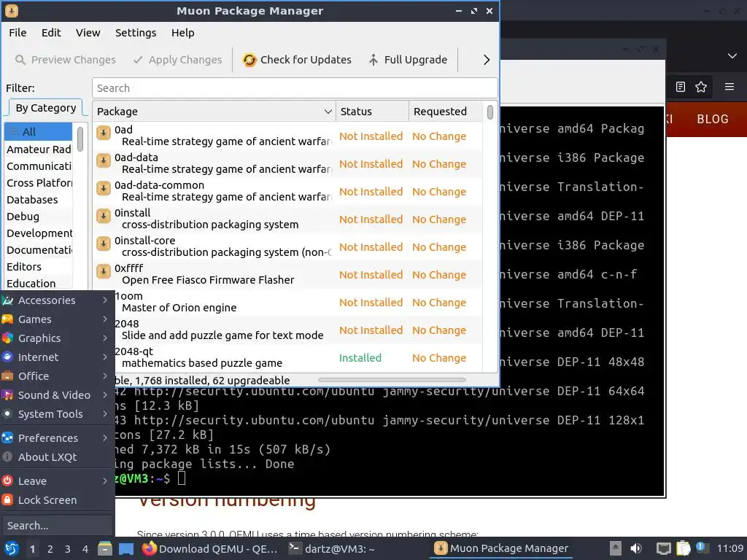
Task: Open the Leave submenu
Action: coord(56,481)
